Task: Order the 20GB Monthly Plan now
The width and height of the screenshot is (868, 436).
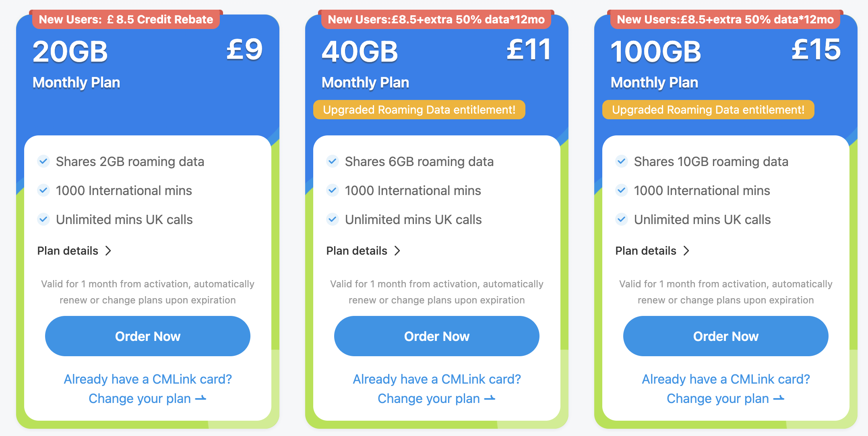Action: (148, 336)
